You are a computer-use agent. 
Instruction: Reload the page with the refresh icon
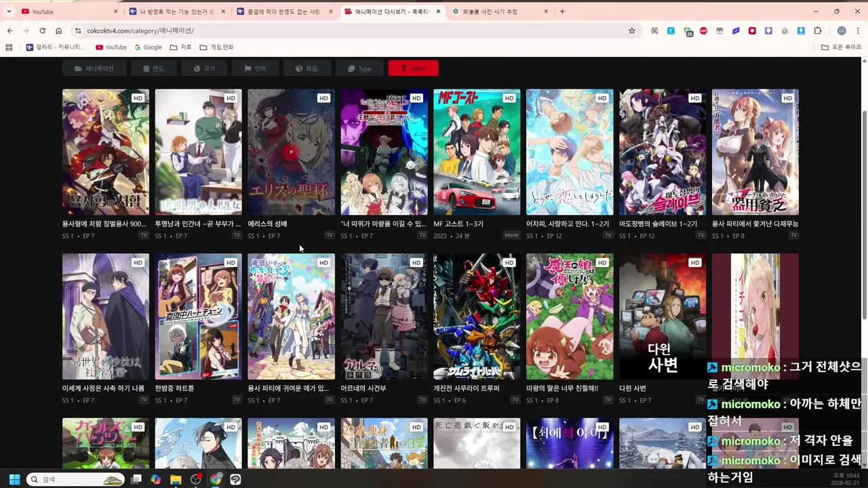click(42, 30)
